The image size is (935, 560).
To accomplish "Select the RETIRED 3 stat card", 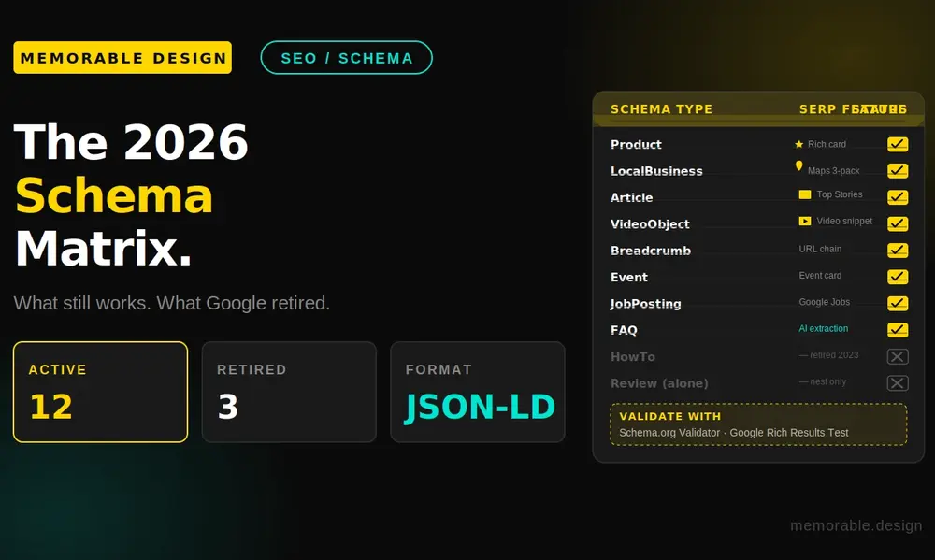I will click(x=289, y=392).
